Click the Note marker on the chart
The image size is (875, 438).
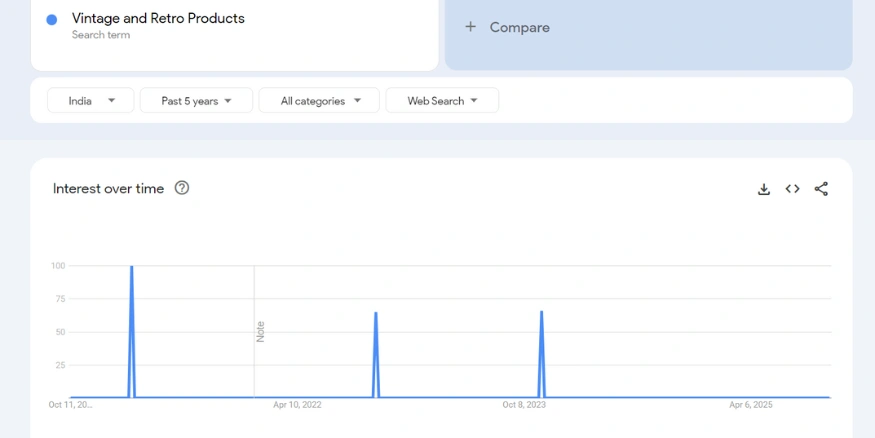pos(260,331)
